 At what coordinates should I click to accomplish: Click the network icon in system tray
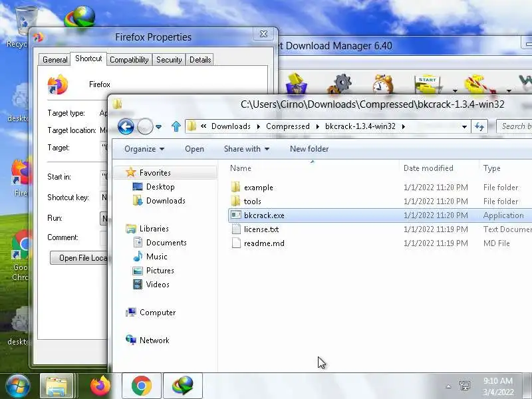[x=464, y=386]
